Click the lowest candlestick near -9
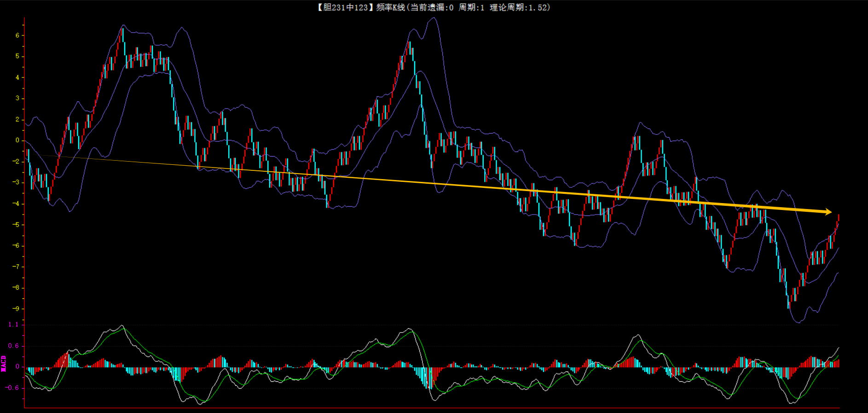Image resolution: width=868 pixels, height=413 pixels. pos(789,303)
